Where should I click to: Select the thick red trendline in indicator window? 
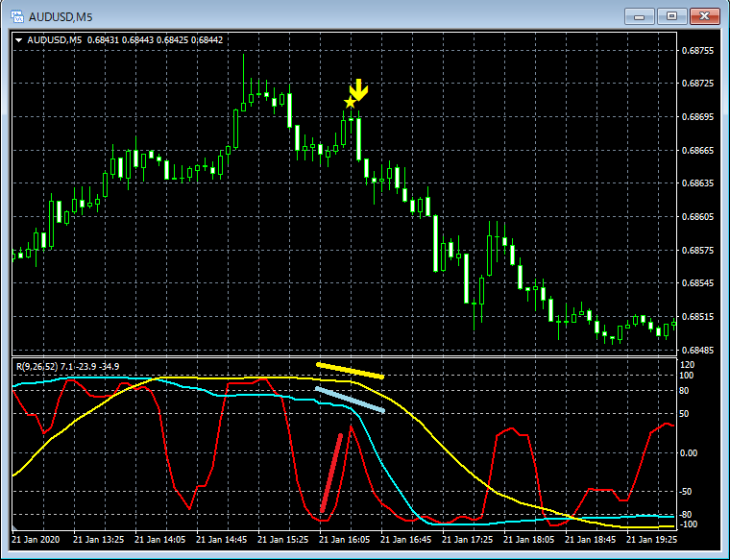click(331, 473)
